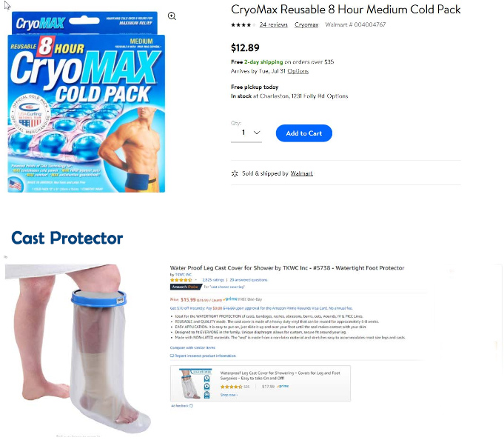Screen dimensions: 504x443
Task: Click the Walmart spark icon beside Sold & shipped
Action: pos(235,174)
